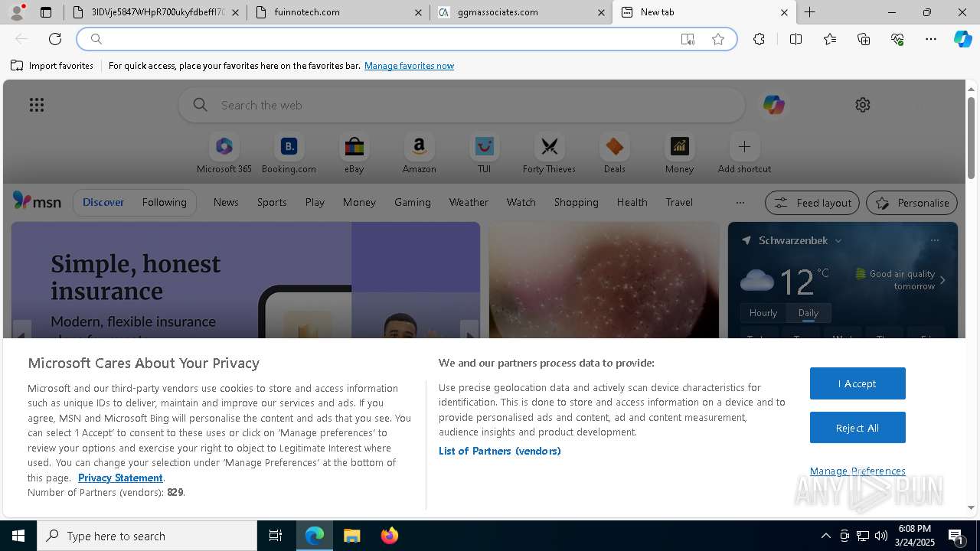
Task: Open immersive reader icon in address bar
Action: pyautogui.click(x=688, y=39)
